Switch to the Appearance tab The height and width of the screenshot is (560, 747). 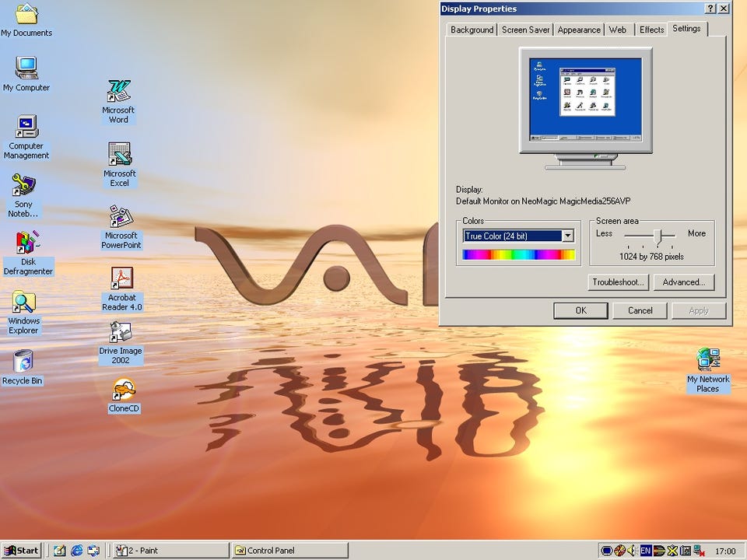[x=579, y=30]
